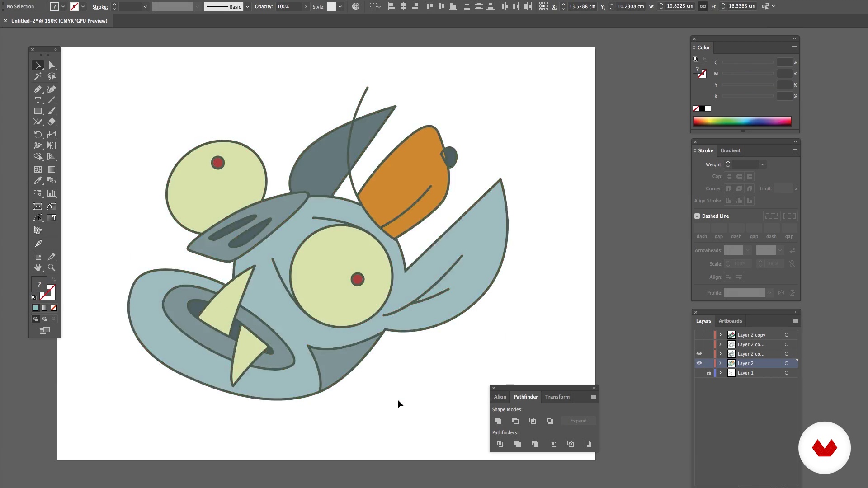This screenshot has height=488, width=868.
Task: Open the stroke color dropdown in control bar
Action: (x=83, y=7)
